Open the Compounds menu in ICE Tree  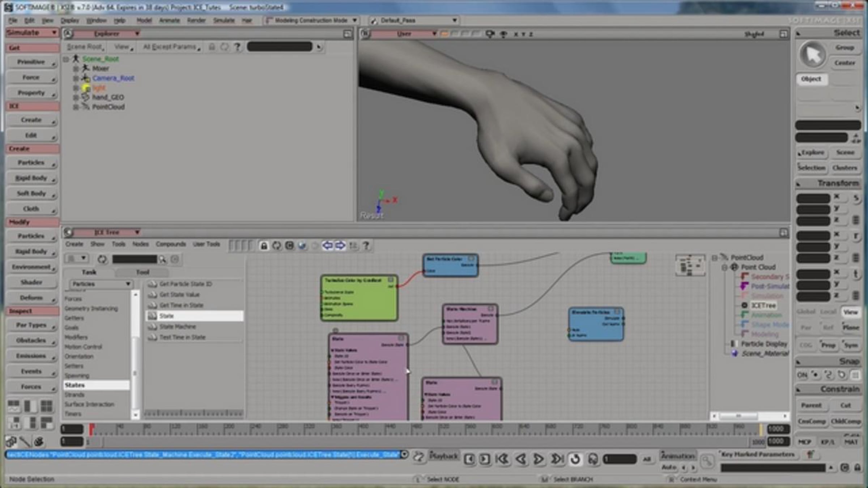pyautogui.click(x=171, y=244)
